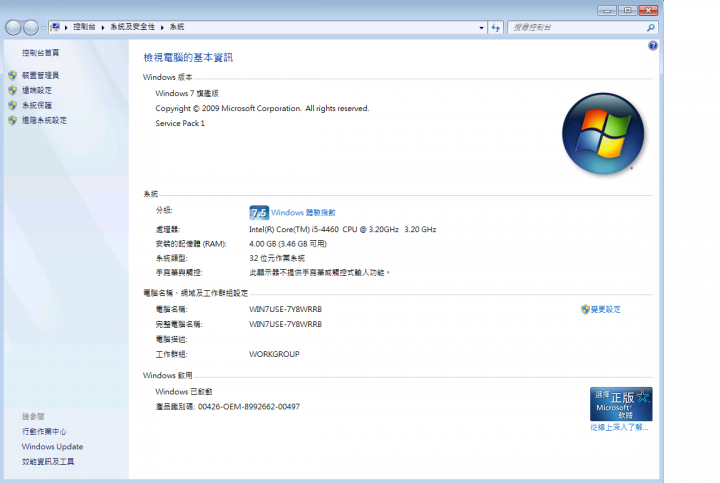Select 控制台 breadcrumb in address bar
This screenshot has height=483, width=720.
(84, 27)
